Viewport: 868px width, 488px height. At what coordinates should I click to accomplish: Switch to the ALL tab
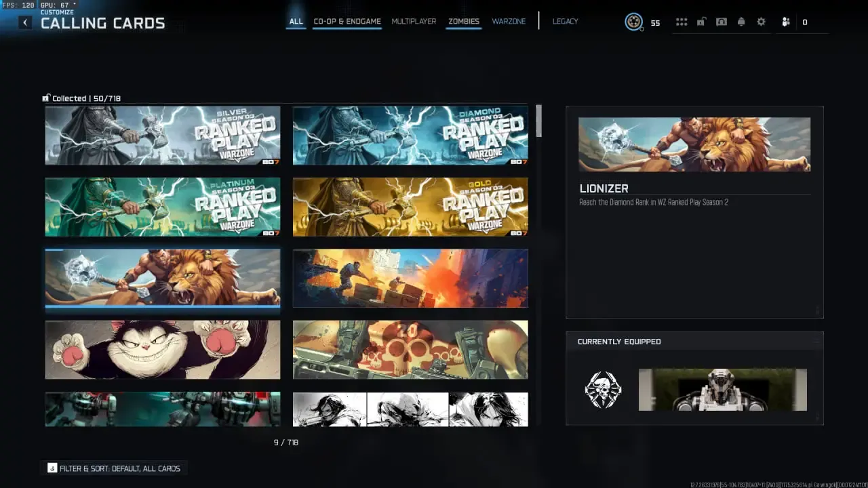(x=296, y=22)
